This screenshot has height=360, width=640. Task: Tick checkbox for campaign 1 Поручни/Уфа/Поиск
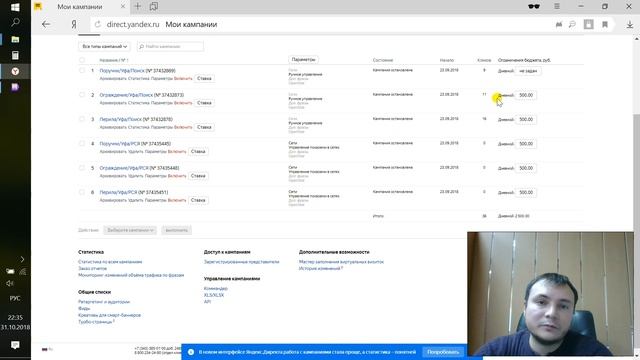(x=82, y=70)
